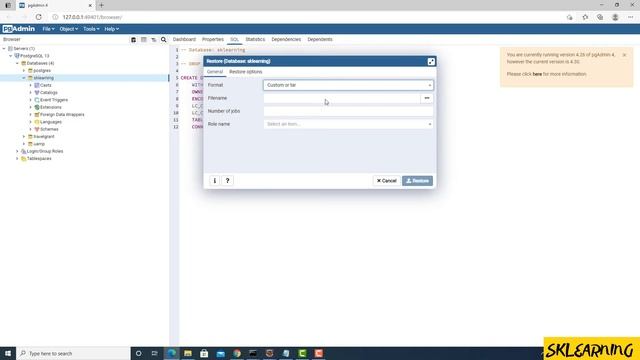
Task: Click the pgAdmin logo
Action: click(19, 29)
